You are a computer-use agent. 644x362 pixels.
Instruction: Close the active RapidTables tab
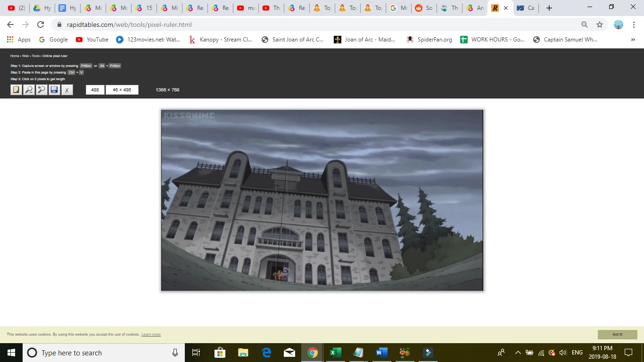[506, 8]
